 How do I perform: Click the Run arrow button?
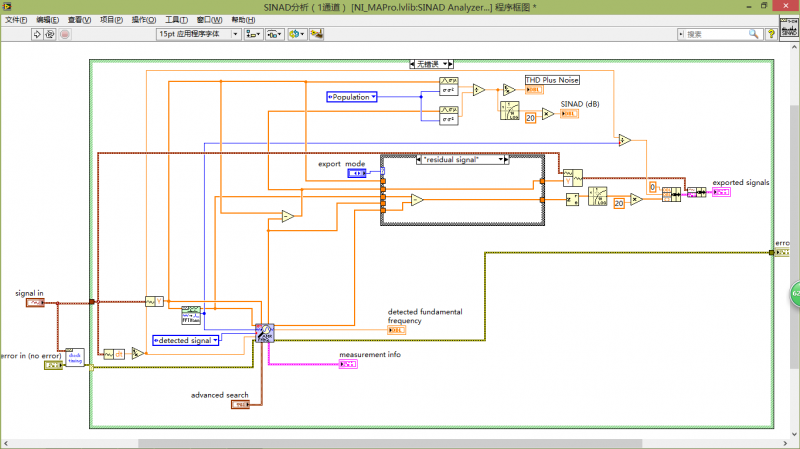(x=37, y=34)
